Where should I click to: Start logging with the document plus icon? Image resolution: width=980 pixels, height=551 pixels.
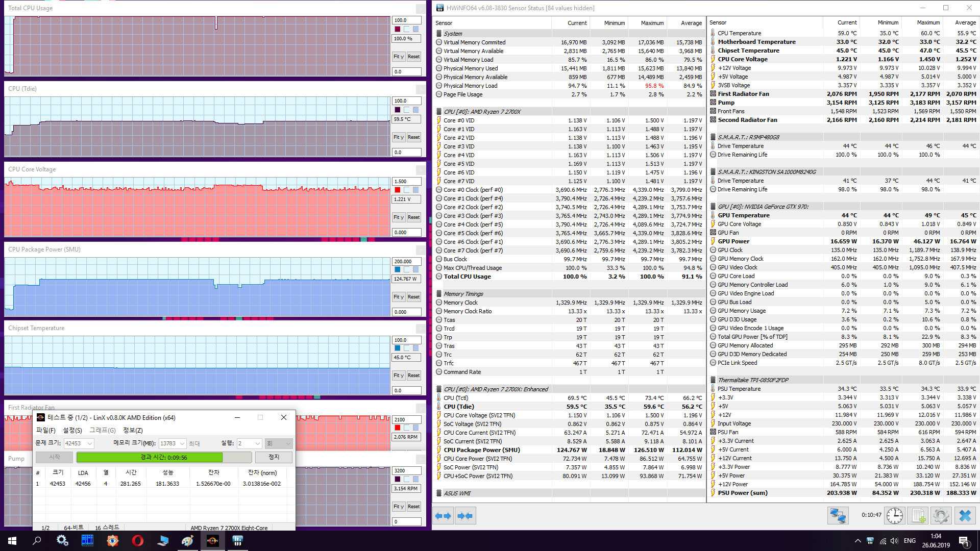[918, 515]
